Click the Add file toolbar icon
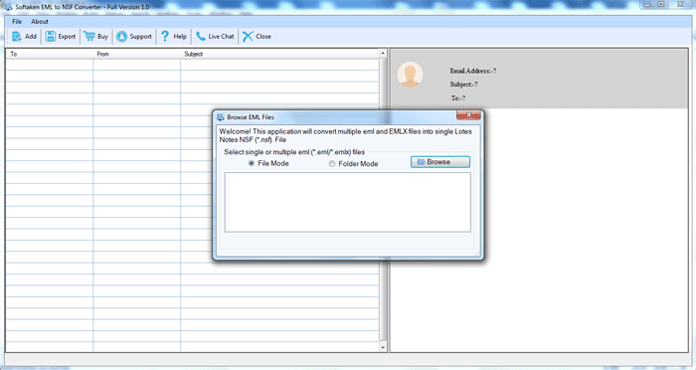 pyautogui.click(x=17, y=36)
